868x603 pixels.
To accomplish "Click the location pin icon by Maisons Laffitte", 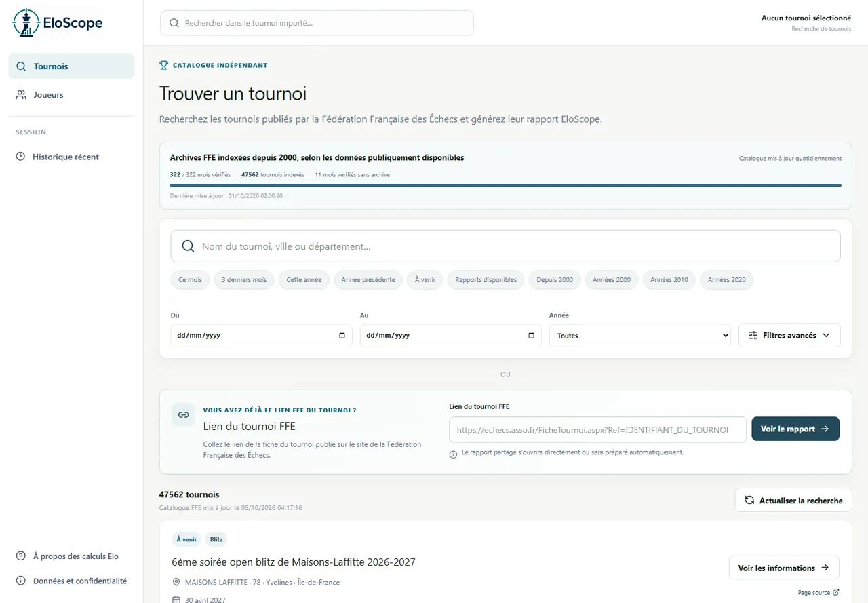I will 176,582.
